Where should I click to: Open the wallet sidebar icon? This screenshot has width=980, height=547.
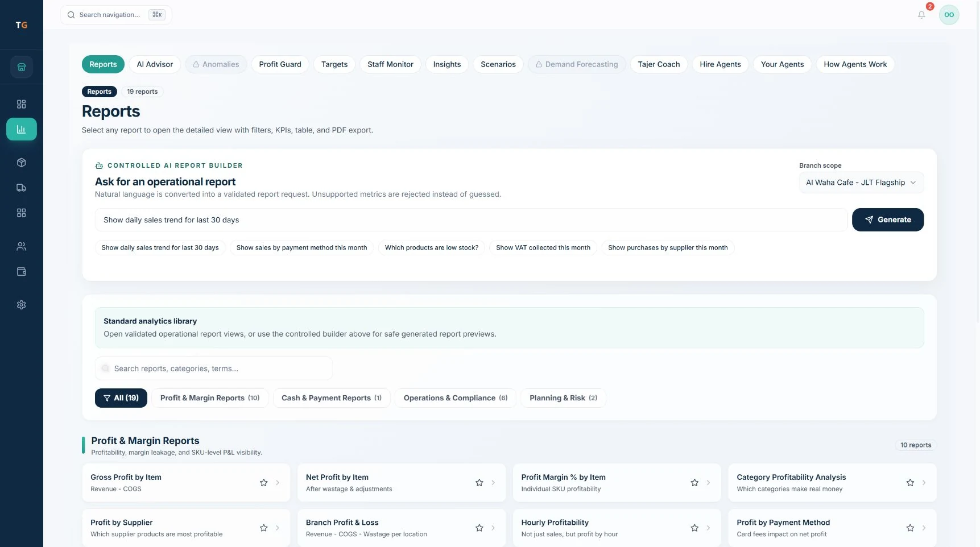coord(22,272)
